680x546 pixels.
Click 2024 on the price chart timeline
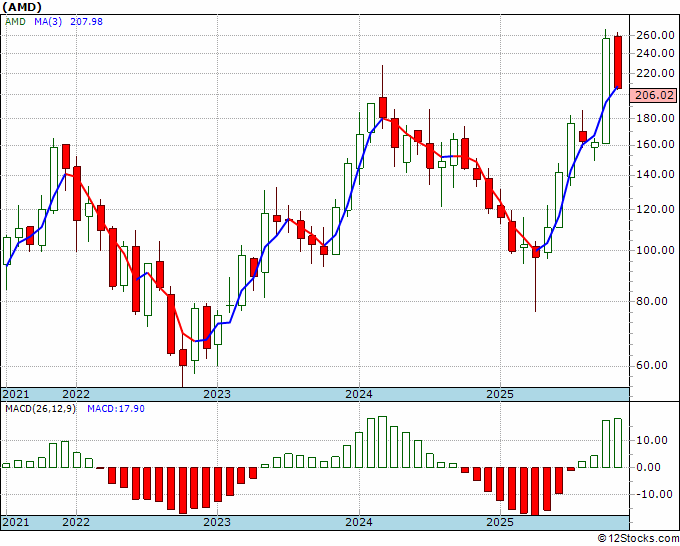pyautogui.click(x=359, y=394)
